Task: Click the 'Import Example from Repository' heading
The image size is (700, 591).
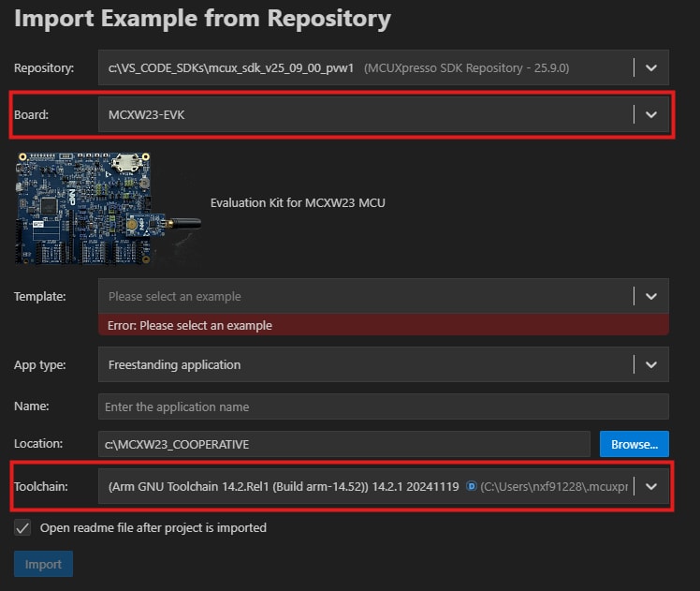Action: click(202, 18)
